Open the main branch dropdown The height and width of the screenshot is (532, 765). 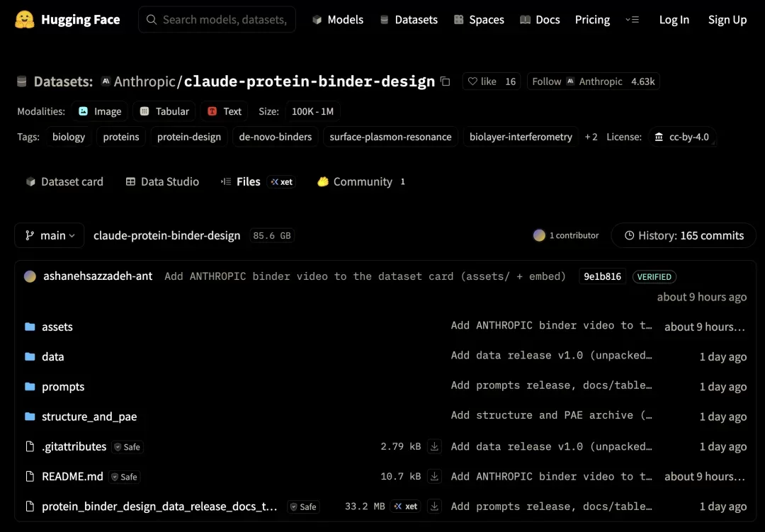[50, 235]
